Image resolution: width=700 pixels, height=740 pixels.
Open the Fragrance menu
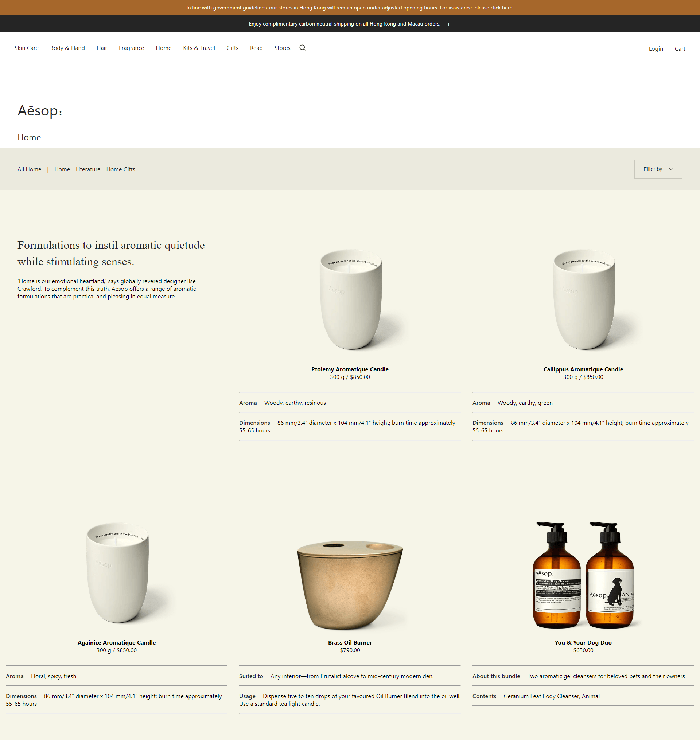[x=131, y=48]
